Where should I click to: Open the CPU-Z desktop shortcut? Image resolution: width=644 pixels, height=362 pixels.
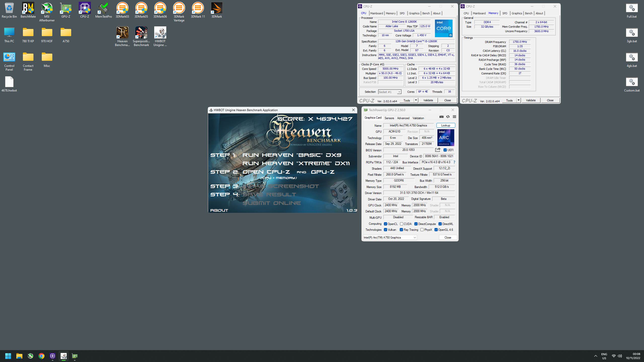click(x=85, y=10)
